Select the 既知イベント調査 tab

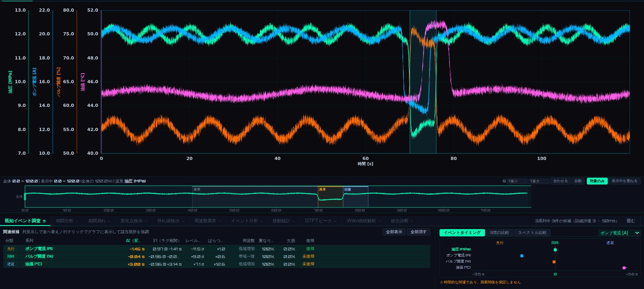[x=25, y=221]
